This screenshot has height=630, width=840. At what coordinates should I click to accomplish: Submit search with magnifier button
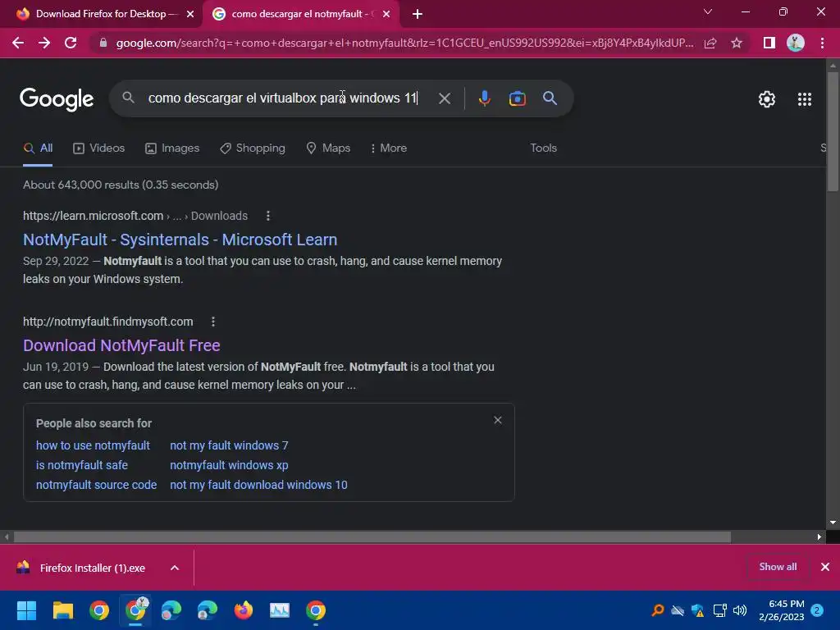click(x=550, y=98)
